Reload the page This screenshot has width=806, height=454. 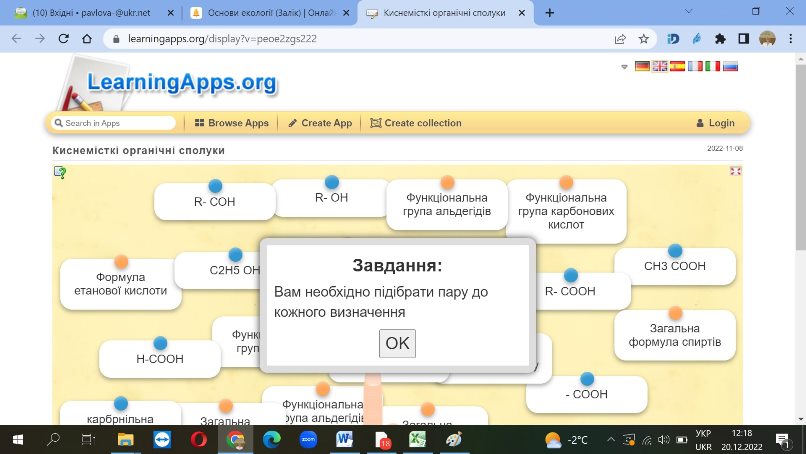pos(63,39)
